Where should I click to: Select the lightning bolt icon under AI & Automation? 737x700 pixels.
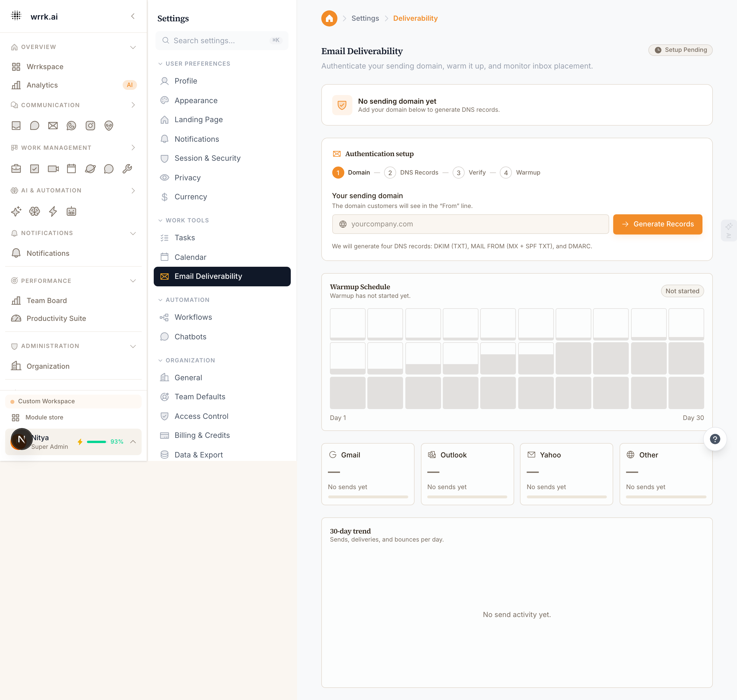tap(53, 211)
